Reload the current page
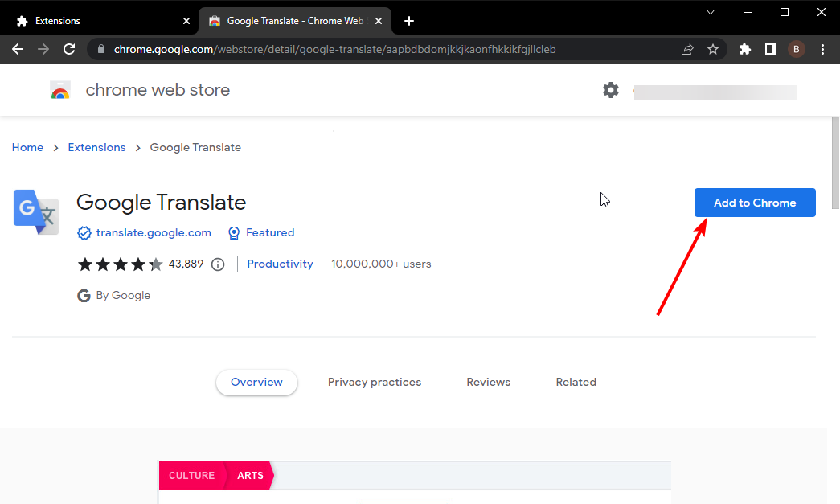The width and height of the screenshot is (840, 504). coord(69,49)
